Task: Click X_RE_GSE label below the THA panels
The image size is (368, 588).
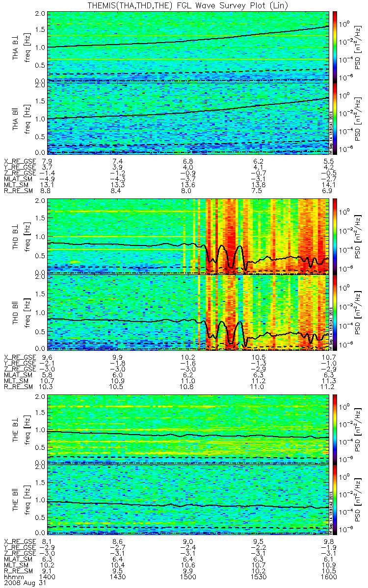Action: coord(20,161)
